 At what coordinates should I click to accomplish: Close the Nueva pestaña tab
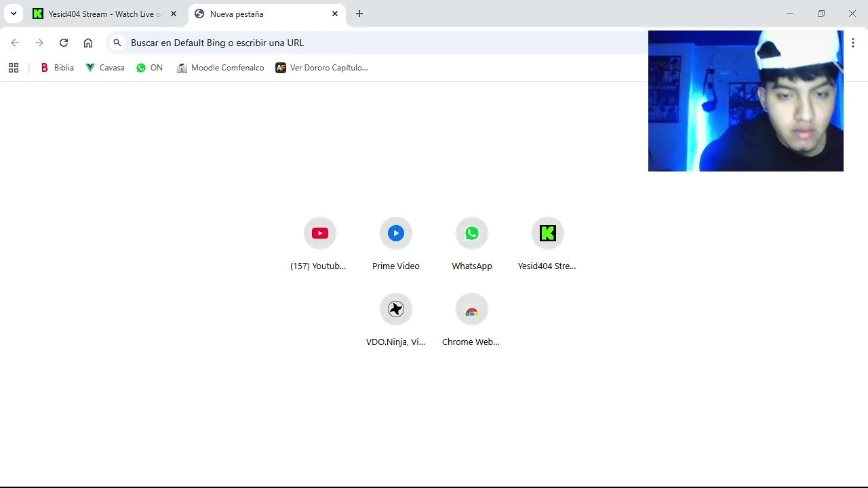tap(335, 14)
